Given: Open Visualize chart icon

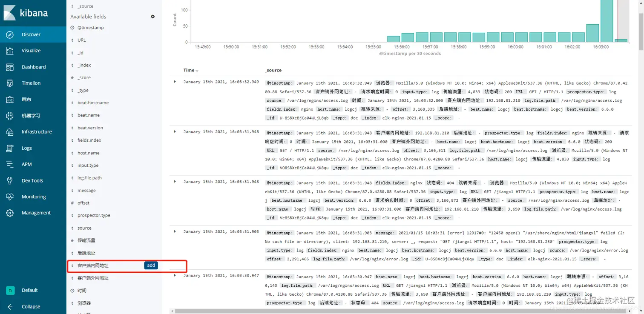Looking at the screenshot, I should click(10, 51).
